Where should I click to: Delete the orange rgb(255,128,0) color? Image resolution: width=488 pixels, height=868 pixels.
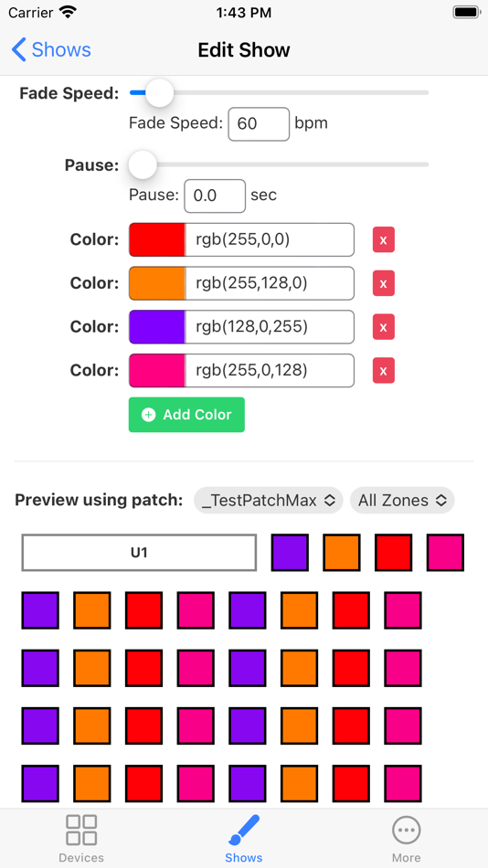click(x=383, y=283)
